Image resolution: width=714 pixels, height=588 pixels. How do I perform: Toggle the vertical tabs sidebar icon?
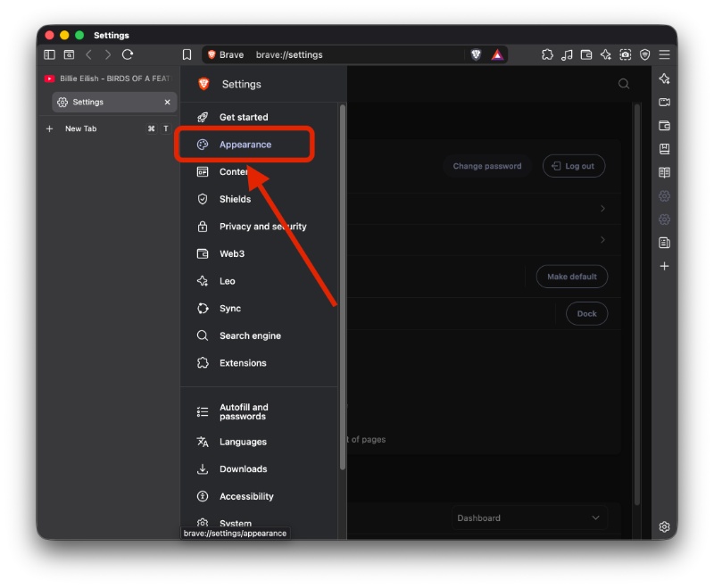(49, 54)
